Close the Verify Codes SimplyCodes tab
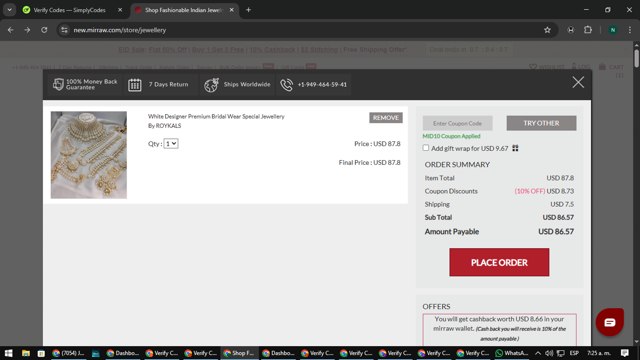 pyautogui.click(x=120, y=10)
